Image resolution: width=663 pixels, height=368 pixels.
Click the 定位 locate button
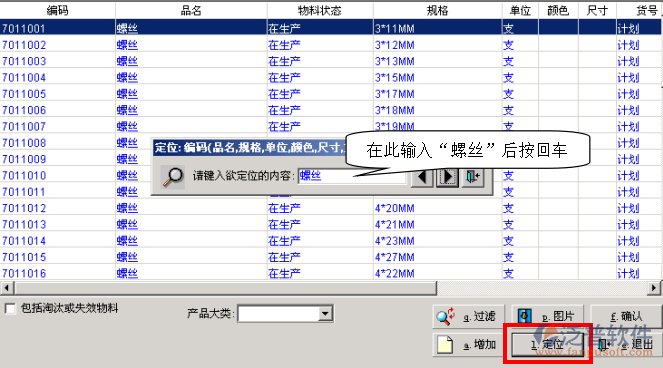tap(548, 345)
